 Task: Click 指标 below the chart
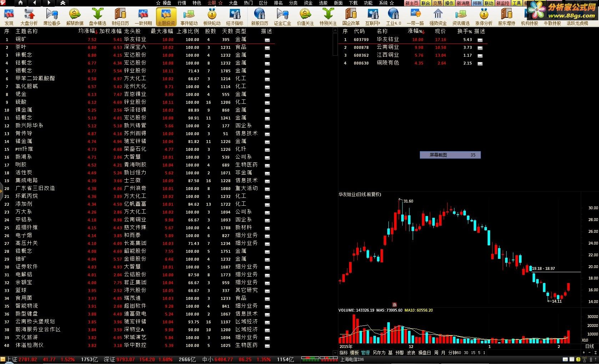(344, 353)
